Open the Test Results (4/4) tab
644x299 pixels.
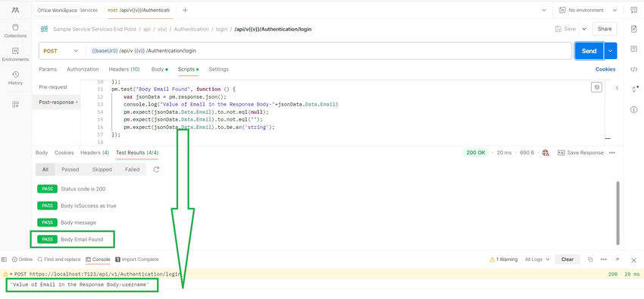(137, 153)
